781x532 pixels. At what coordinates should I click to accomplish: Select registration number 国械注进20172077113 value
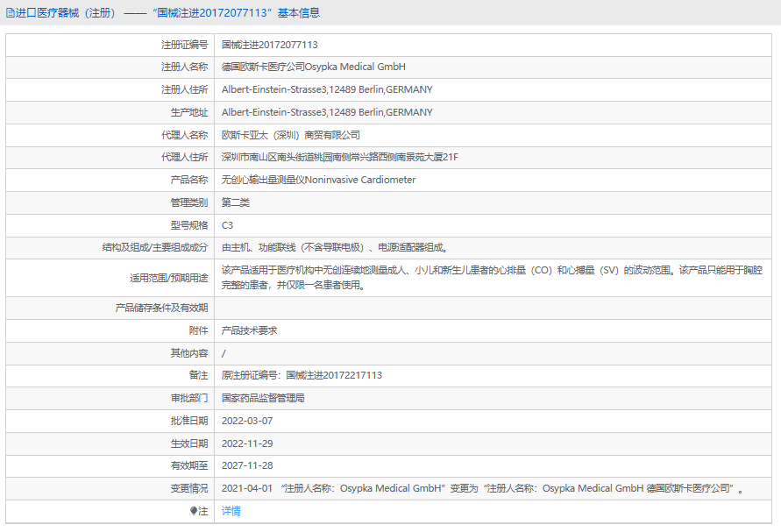pos(269,45)
